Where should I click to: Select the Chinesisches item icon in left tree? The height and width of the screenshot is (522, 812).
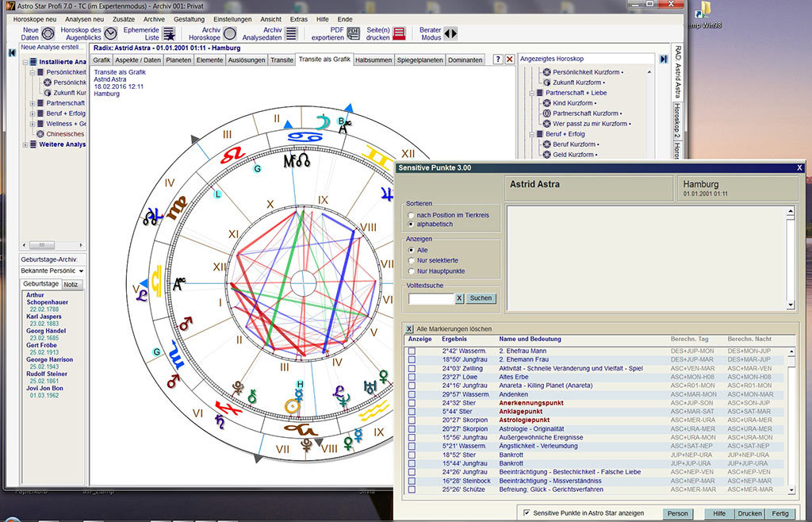click(40, 134)
